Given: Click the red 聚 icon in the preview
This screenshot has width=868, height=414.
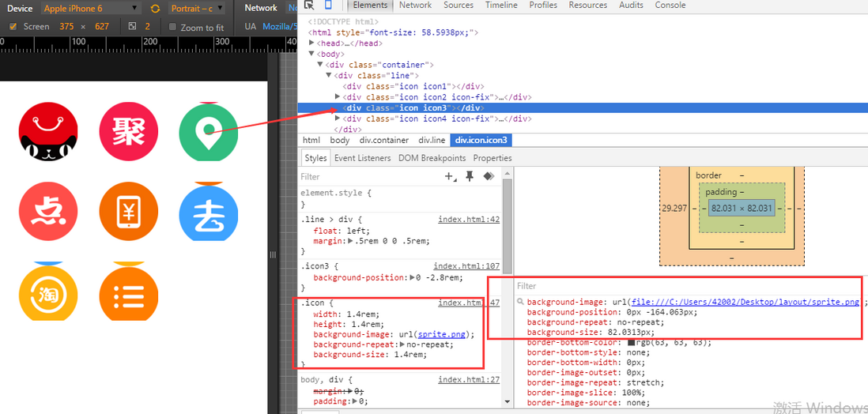Looking at the screenshot, I should pos(128,131).
